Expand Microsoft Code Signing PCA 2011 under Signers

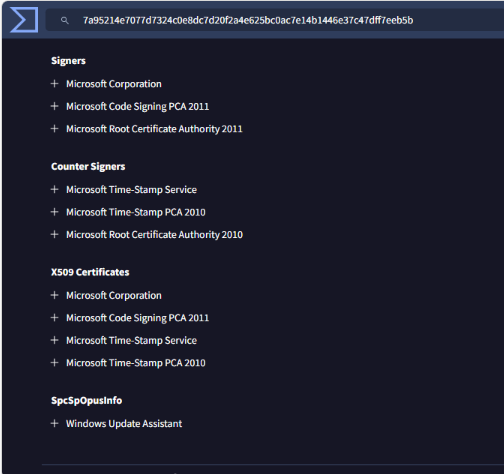click(55, 106)
